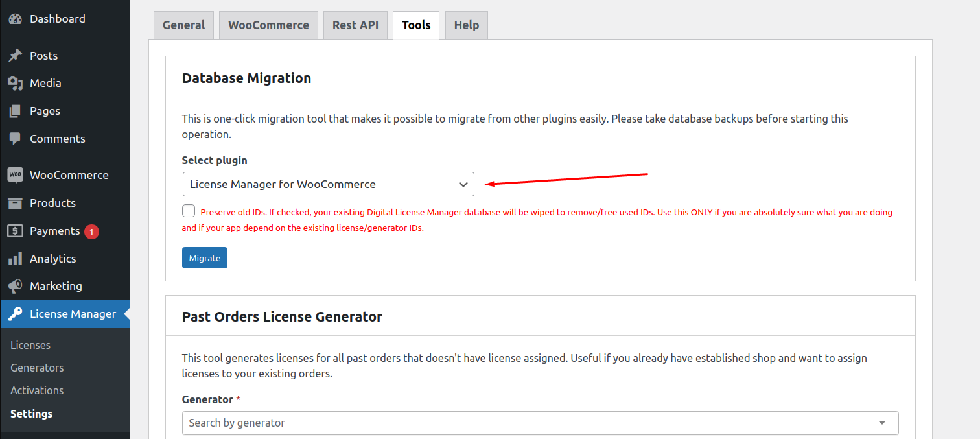Open the Search by generator dropdown
Viewport: 980px width, 439px height.
[540, 423]
